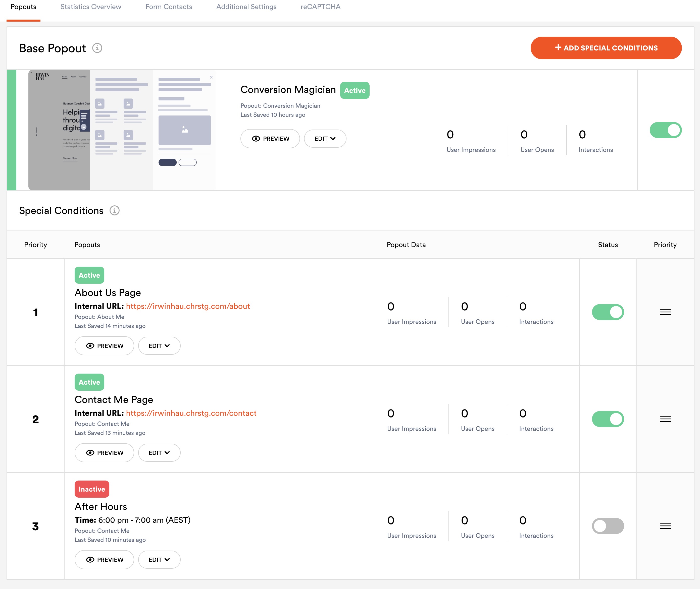Image resolution: width=700 pixels, height=589 pixels.
Task: Open the Edit dropdown for Conversion Magician
Action: (325, 139)
